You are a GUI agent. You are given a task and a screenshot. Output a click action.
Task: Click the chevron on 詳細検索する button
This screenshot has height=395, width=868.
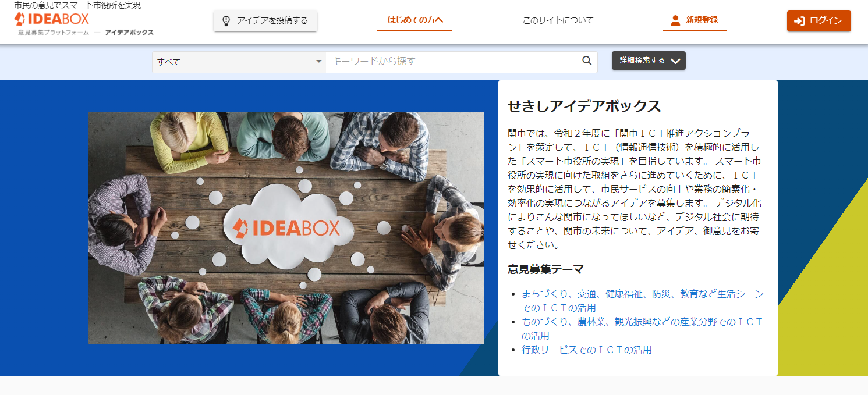[x=675, y=61]
